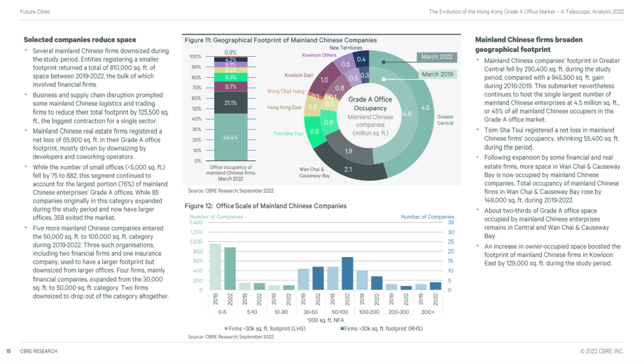Select the March 2022 ring label
This screenshot has width=644, height=363.
point(437,57)
